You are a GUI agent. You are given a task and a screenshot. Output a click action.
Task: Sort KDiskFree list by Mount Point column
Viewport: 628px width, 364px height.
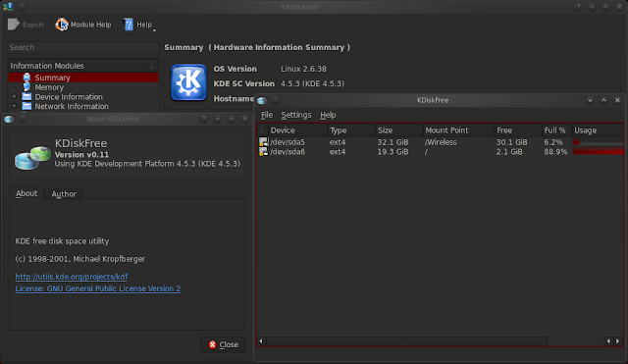pyautogui.click(x=458, y=130)
